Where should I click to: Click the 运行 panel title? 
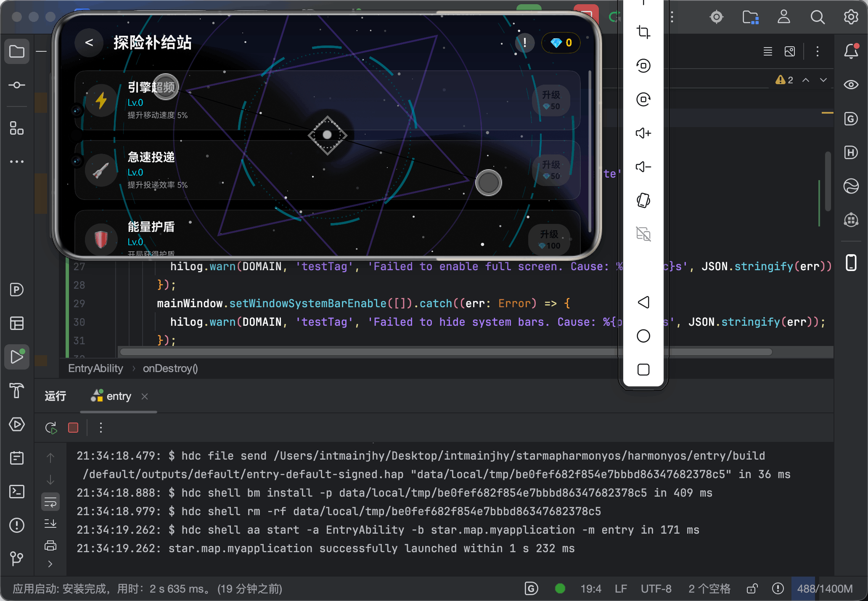(56, 396)
